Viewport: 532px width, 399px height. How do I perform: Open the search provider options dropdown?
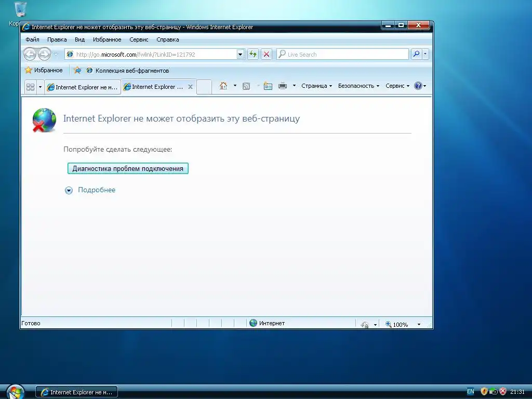point(425,54)
